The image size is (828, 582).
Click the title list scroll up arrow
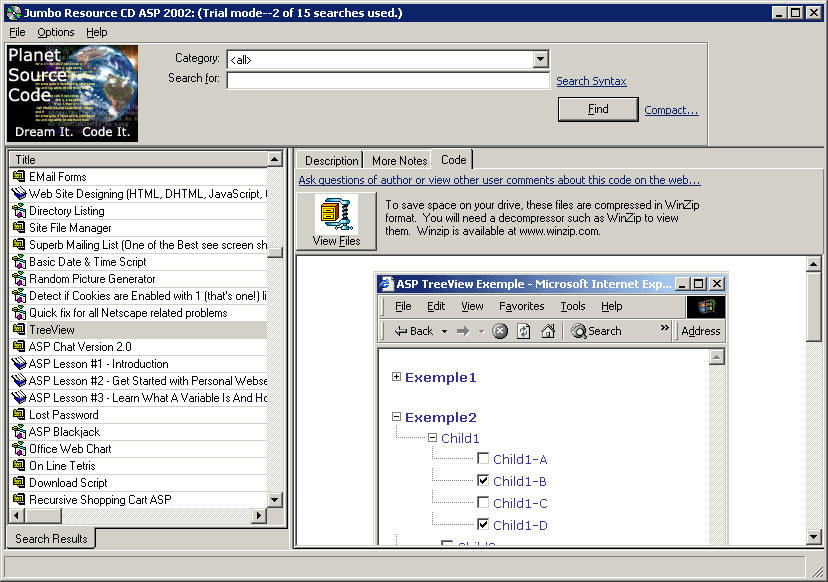(x=275, y=159)
